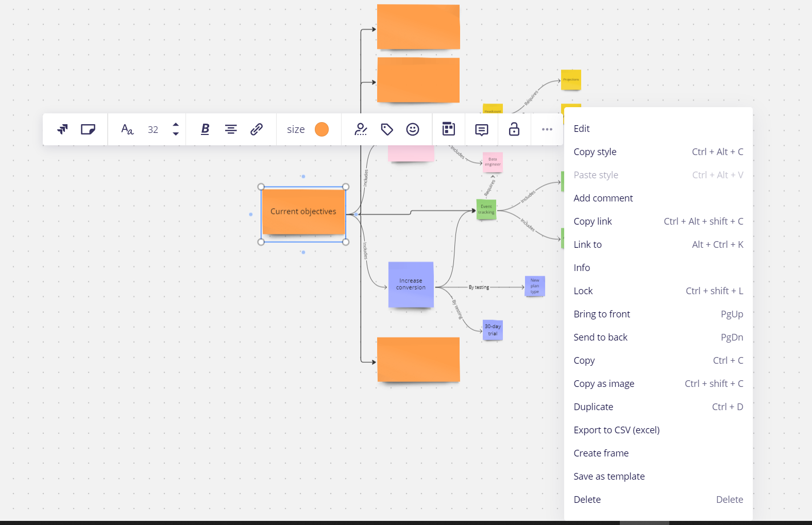Open the font style Aa option
Image resolution: width=812 pixels, height=525 pixels.
coord(127,129)
